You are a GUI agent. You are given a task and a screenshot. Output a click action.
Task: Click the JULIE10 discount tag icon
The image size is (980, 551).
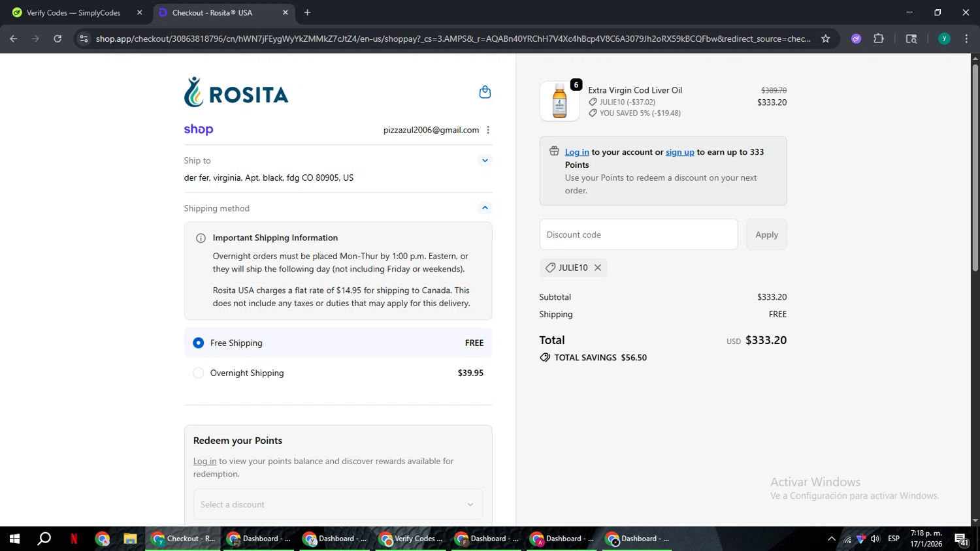click(x=550, y=268)
